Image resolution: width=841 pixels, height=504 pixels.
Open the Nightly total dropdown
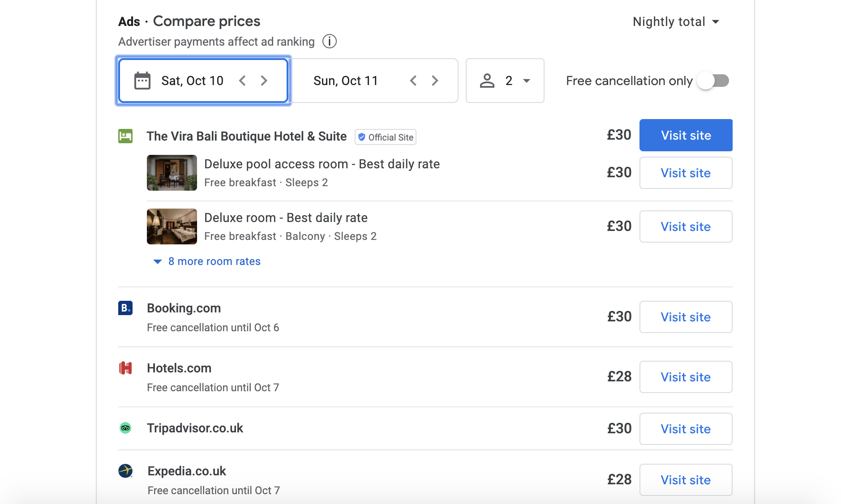click(676, 21)
